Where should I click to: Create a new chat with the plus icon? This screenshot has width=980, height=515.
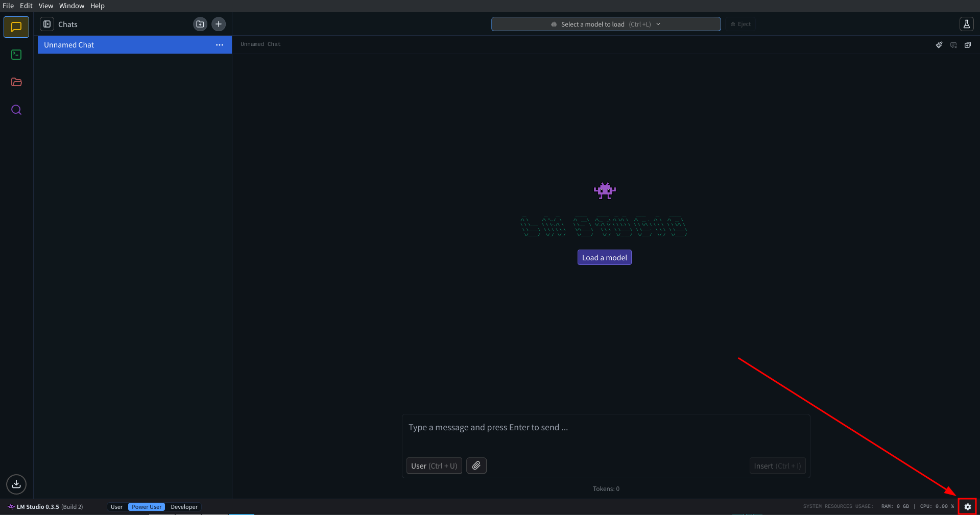(x=219, y=24)
